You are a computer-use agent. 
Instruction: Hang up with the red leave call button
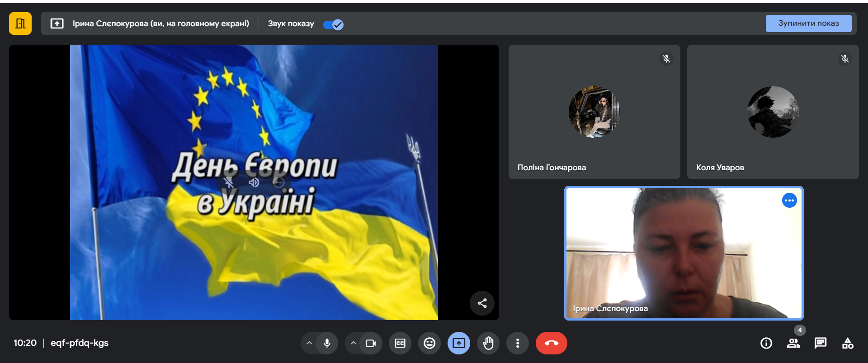tap(551, 343)
